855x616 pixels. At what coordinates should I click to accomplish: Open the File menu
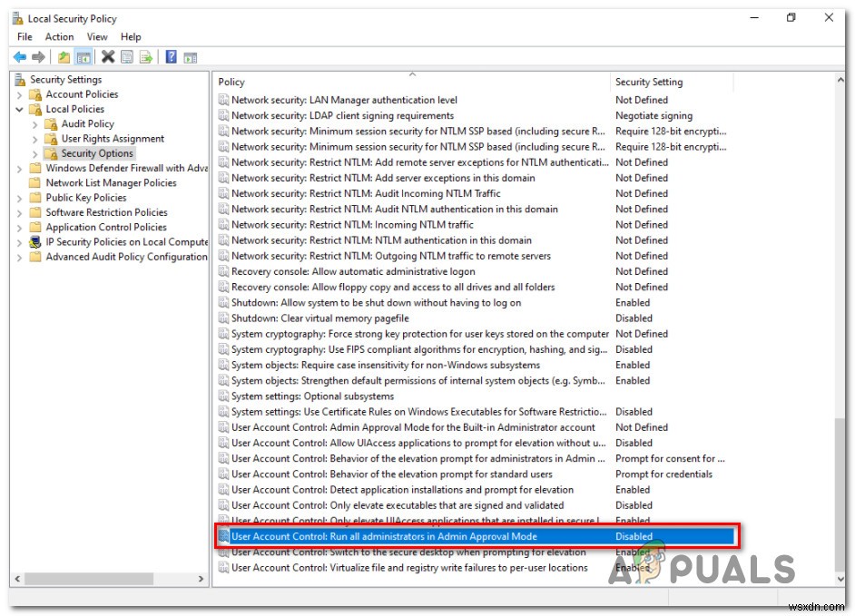[25, 36]
